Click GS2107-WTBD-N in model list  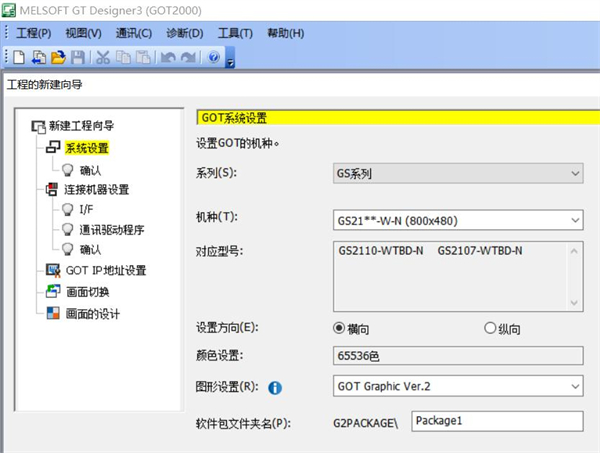[x=480, y=251]
